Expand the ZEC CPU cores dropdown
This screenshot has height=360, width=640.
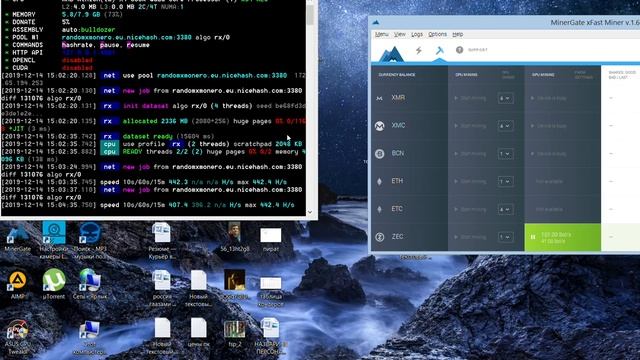pos(505,237)
